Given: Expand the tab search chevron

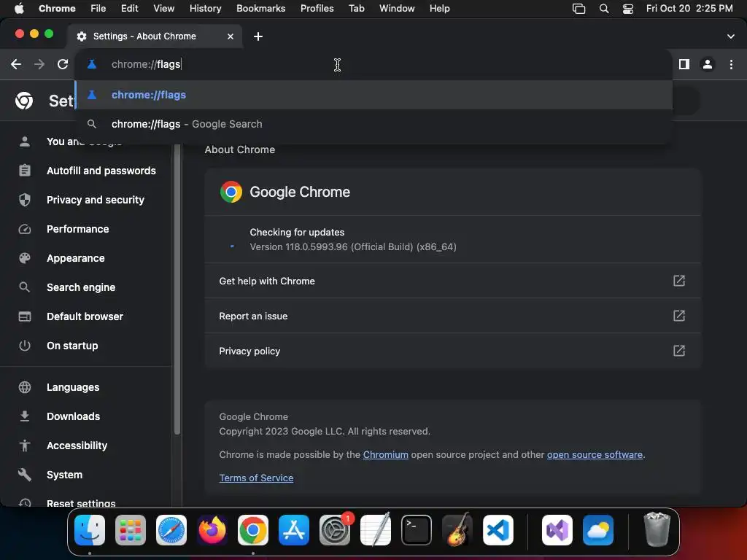Looking at the screenshot, I should pyautogui.click(x=731, y=36).
